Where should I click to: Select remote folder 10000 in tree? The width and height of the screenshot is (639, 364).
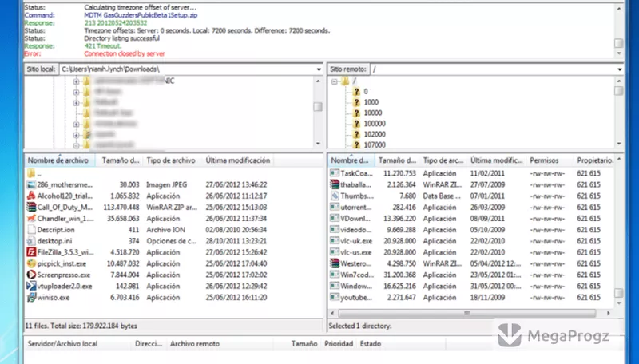tap(373, 113)
